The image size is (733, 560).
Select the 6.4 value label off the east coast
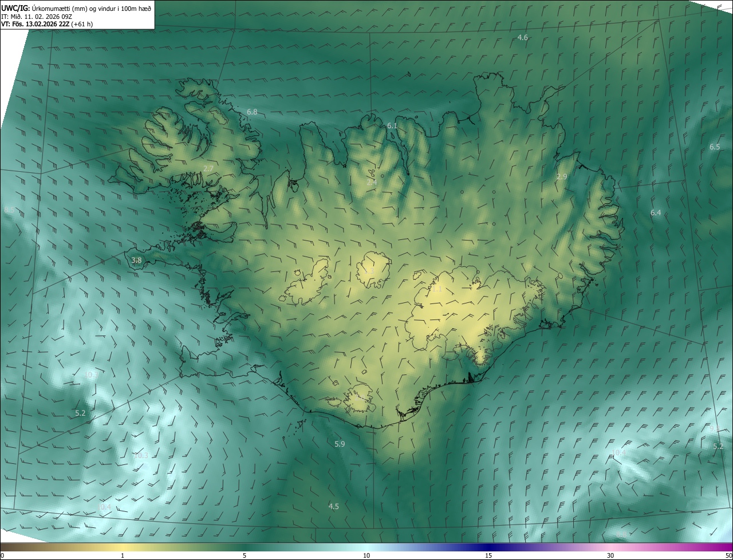click(656, 212)
